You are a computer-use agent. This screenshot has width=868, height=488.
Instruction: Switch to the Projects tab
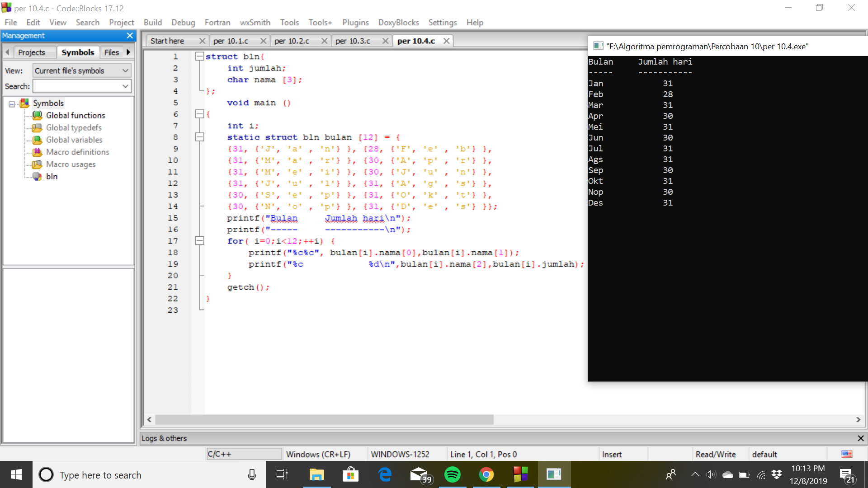pos(32,52)
